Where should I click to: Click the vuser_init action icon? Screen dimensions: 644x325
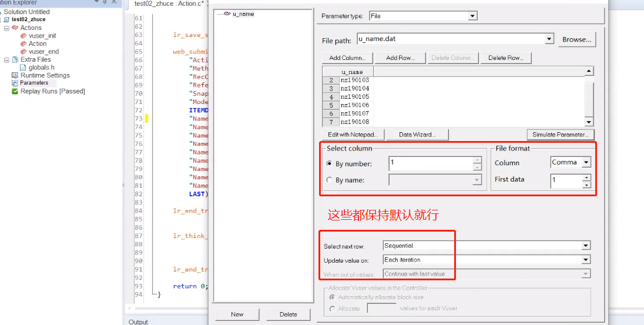point(24,36)
